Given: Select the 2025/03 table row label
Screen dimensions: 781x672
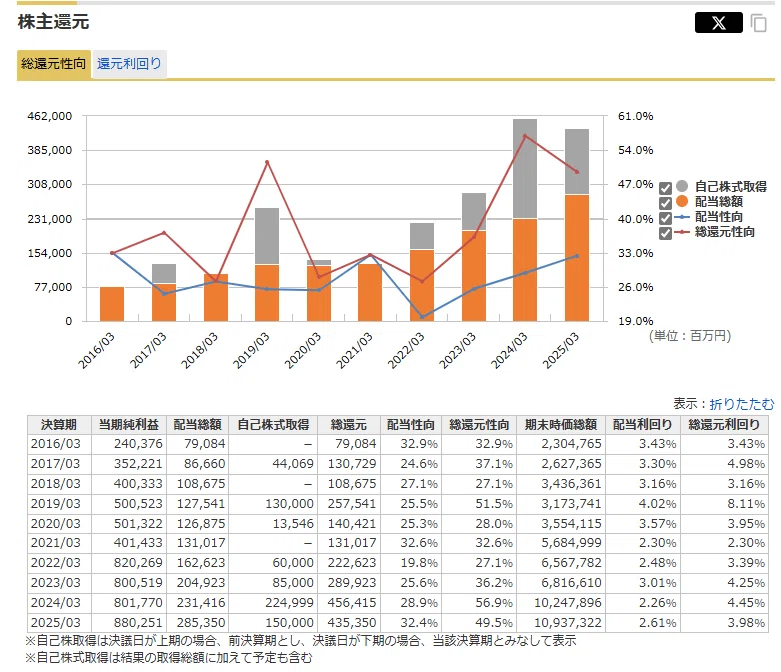Looking at the screenshot, I should [x=55, y=623].
